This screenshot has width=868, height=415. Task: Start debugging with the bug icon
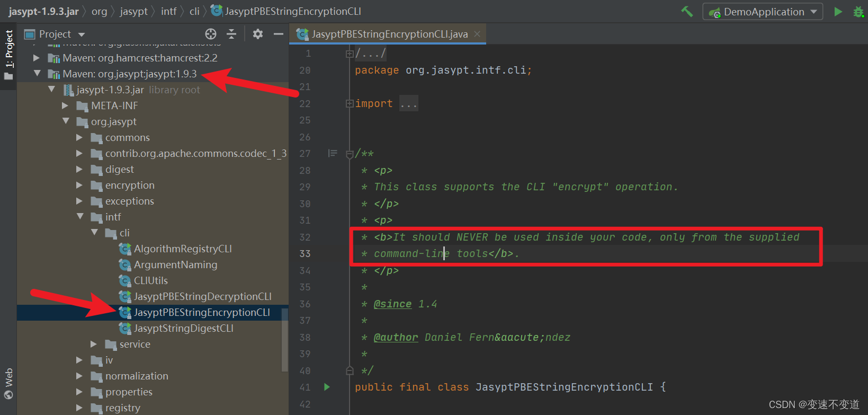pos(858,12)
